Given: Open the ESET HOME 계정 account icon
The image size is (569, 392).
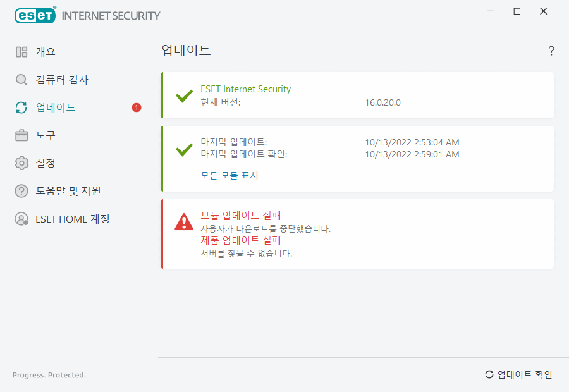Looking at the screenshot, I should (x=22, y=219).
